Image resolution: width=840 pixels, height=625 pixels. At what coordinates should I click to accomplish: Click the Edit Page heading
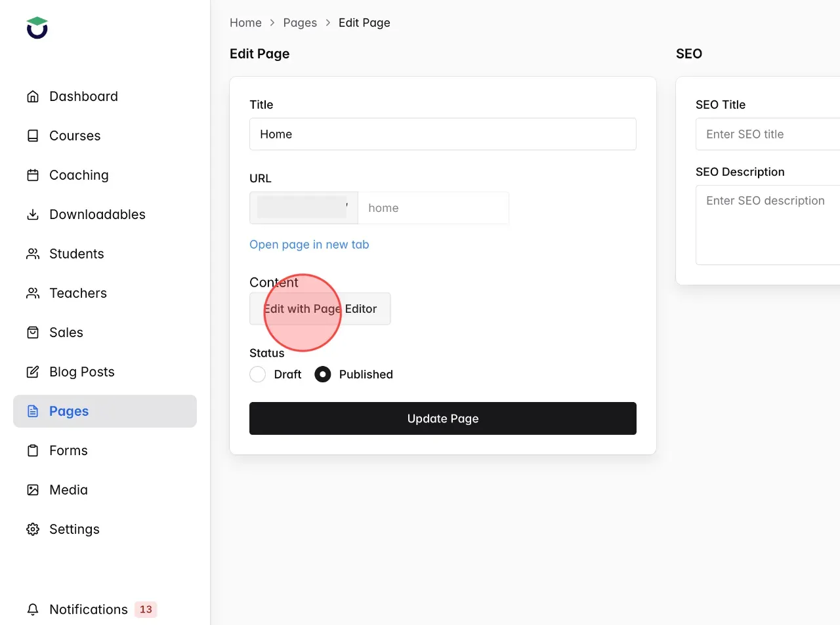tap(260, 54)
